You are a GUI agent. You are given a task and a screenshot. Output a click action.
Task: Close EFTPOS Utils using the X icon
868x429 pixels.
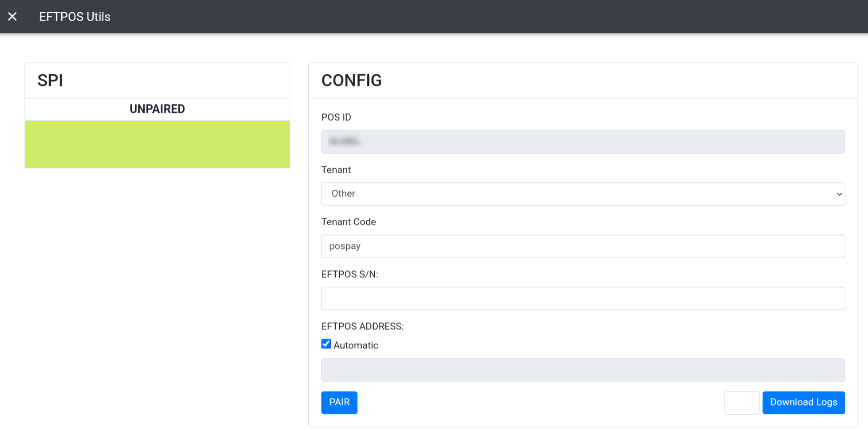click(13, 17)
